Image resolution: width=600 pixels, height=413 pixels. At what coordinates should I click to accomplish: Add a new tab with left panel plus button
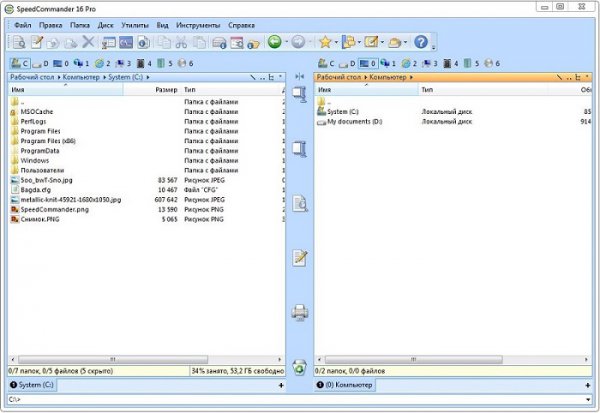click(x=281, y=385)
